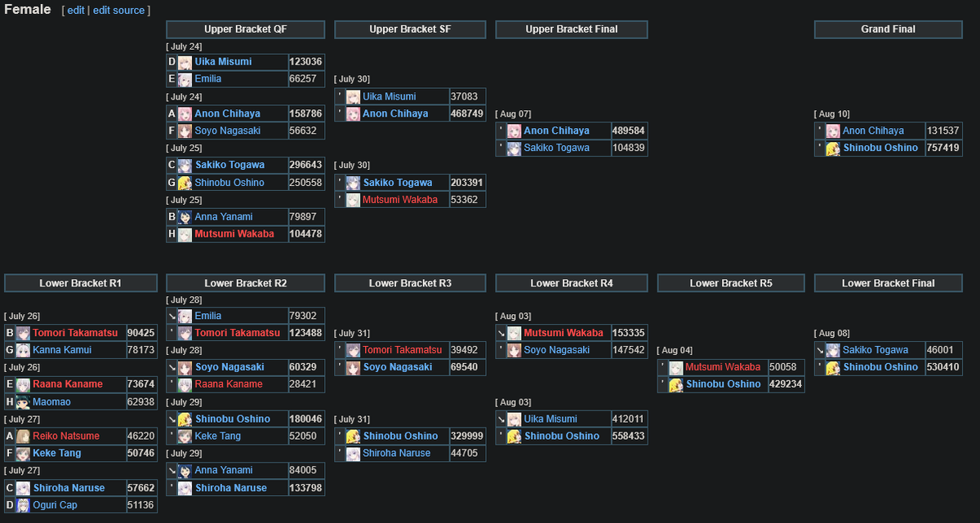
Task: Click Kanna Kamui's avatar icon
Action: tap(24, 350)
